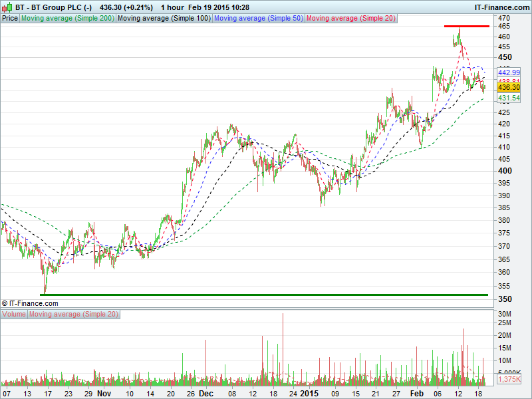Toggle price panel Moving average (Simple 20)
Image resolution: width=532 pixels, height=399 pixels.
tap(350, 19)
